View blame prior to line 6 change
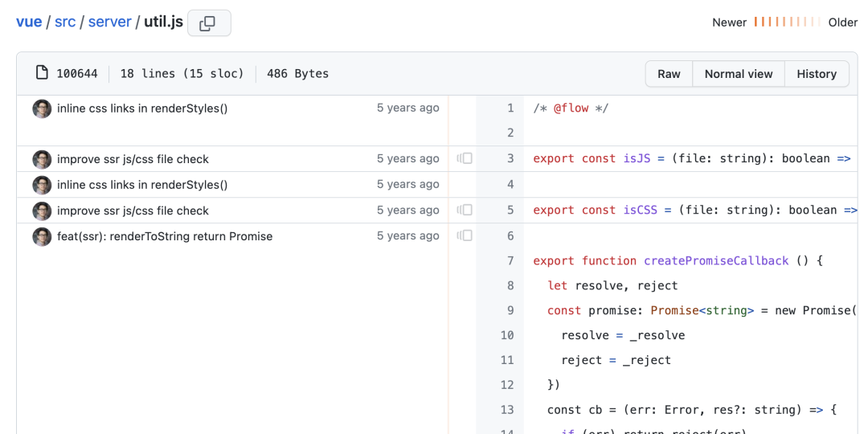Screen dimensions: 868x434 tap(465, 235)
